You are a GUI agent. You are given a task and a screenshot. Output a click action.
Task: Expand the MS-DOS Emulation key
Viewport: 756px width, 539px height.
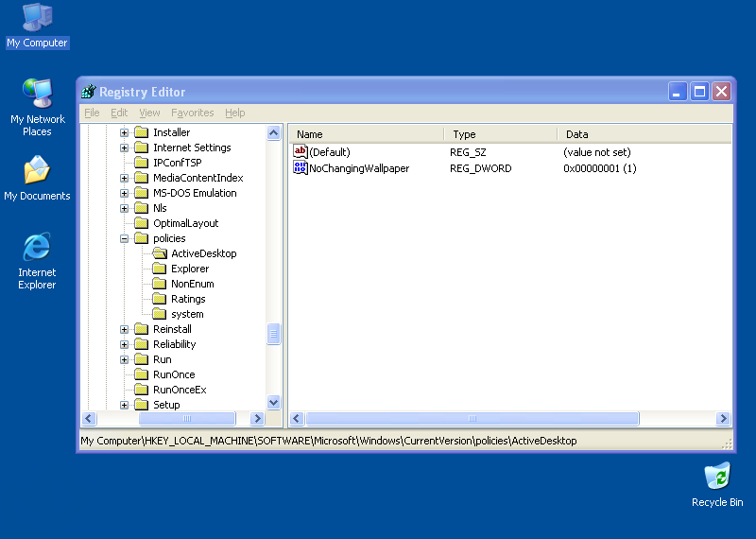125,193
